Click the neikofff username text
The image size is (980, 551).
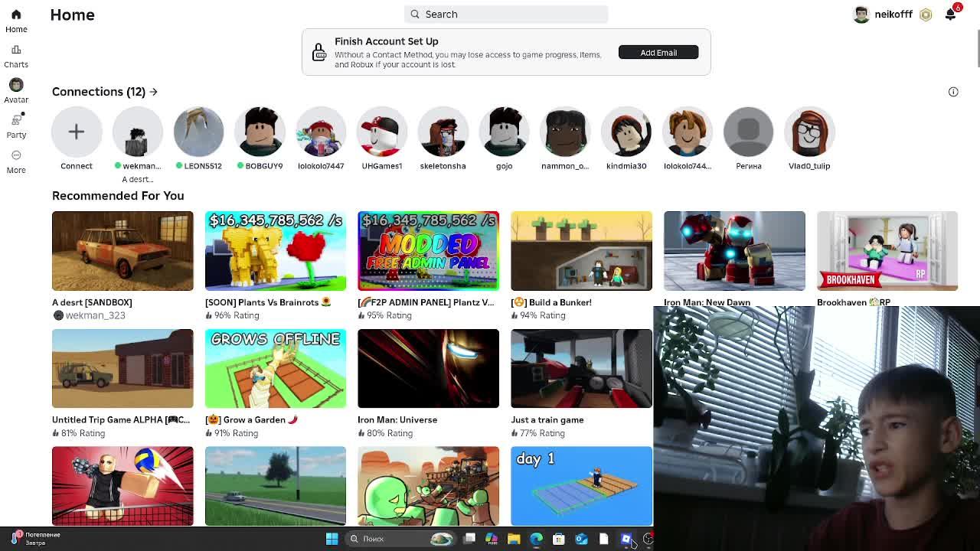click(893, 15)
